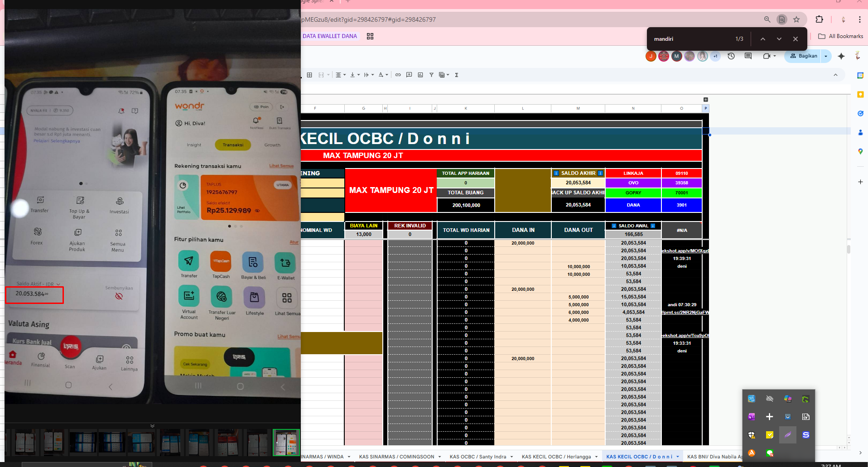Image resolution: width=868 pixels, height=467 pixels.
Task: Open version history clock icon
Action: click(731, 56)
